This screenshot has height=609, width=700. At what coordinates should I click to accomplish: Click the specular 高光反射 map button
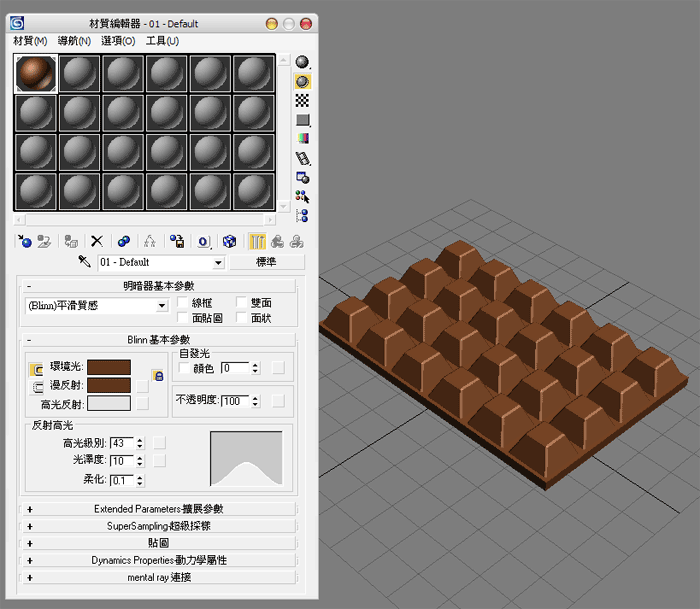coord(142,404)
